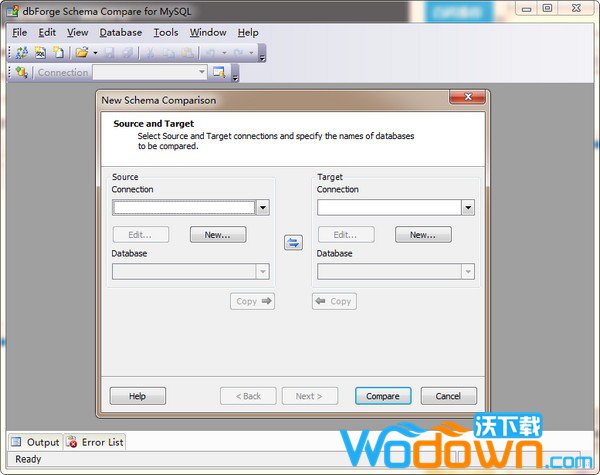Open the File menu
This screenshot has width=600, height=475.
[x=20, y=33]
